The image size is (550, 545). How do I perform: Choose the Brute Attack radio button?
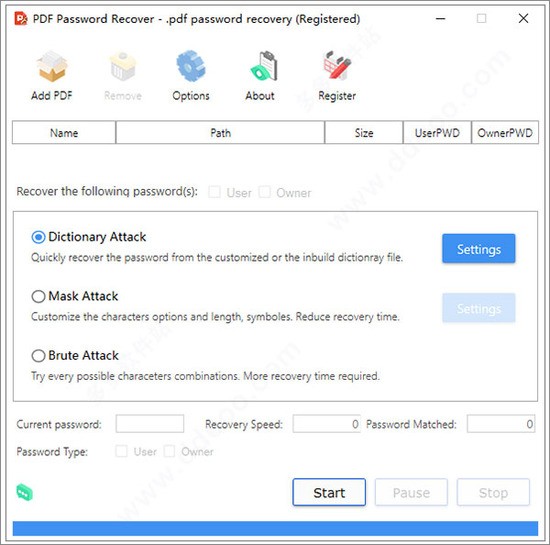[x=38, y=356]
